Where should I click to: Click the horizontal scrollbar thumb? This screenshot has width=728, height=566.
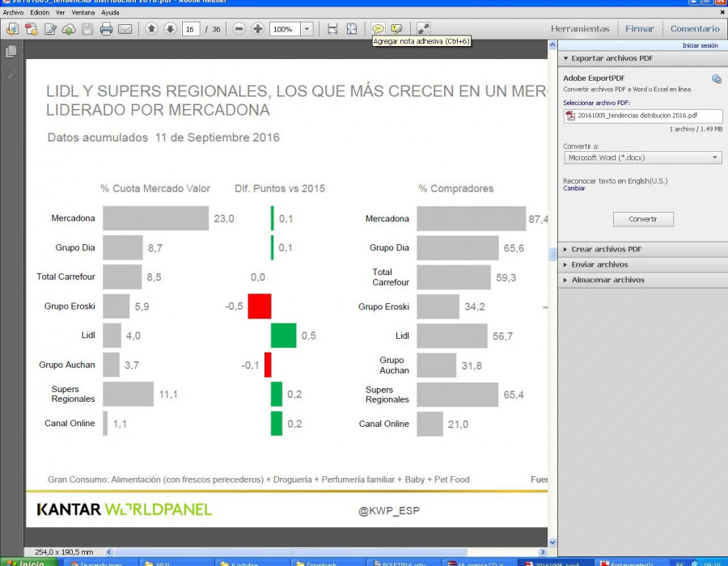click(x=290, y=552)
